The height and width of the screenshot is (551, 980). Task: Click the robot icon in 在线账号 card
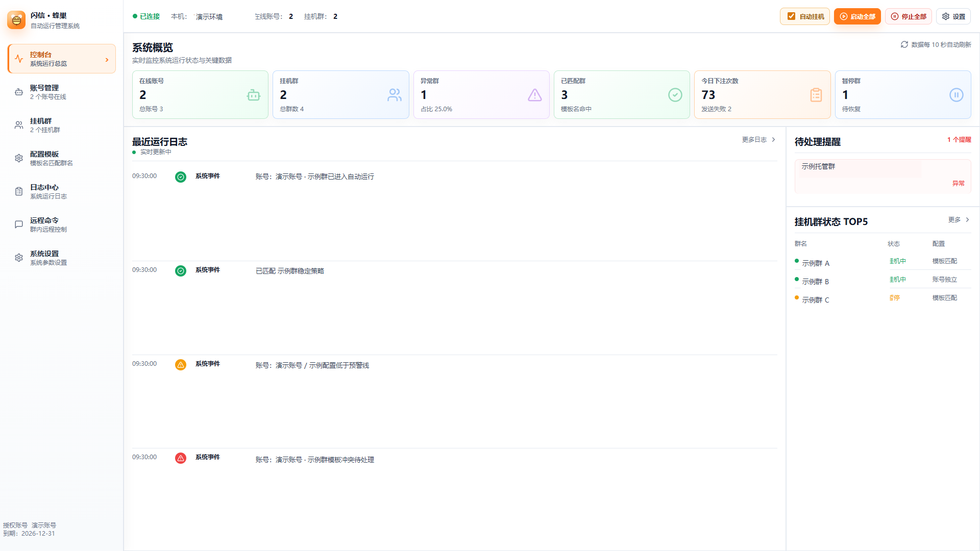[x=254, y=95]
